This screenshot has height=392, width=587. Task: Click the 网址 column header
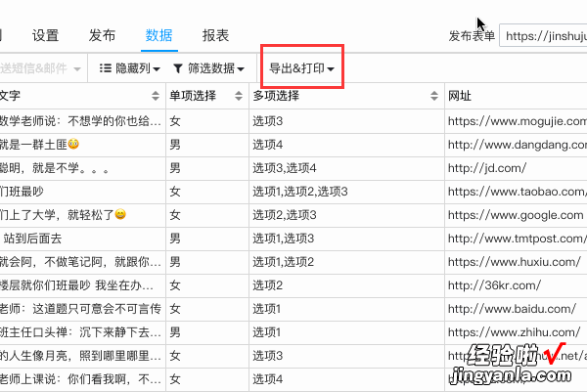[x=460, y=96]
